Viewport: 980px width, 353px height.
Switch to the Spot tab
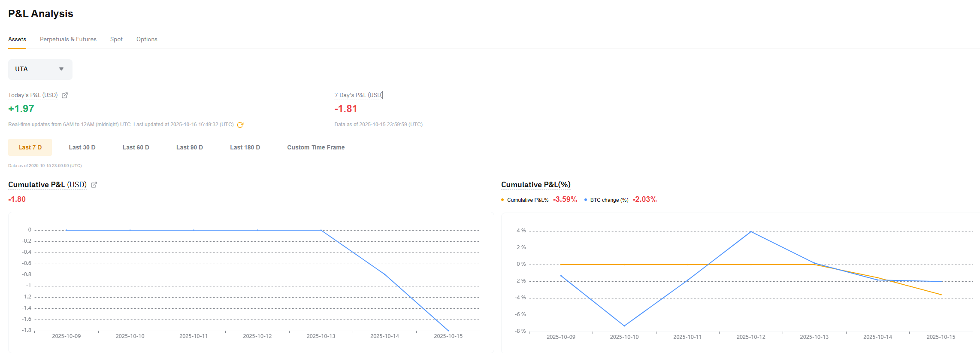tap(116, 39)
